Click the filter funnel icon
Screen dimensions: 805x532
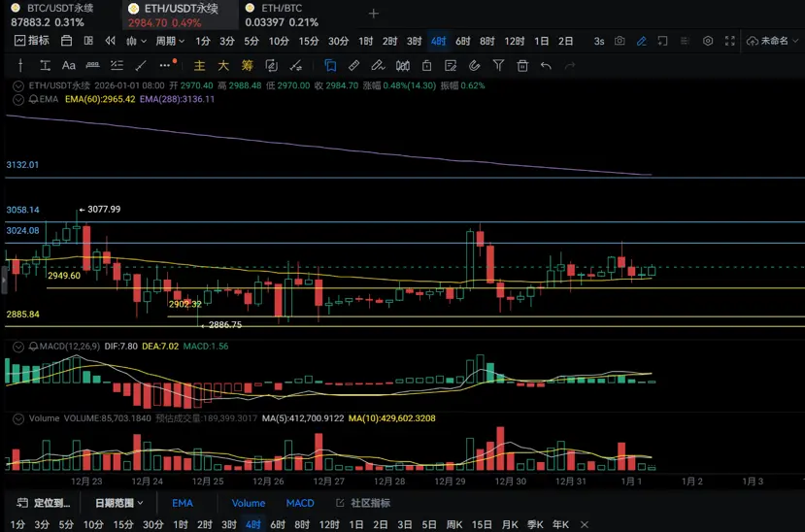(498, 65)
